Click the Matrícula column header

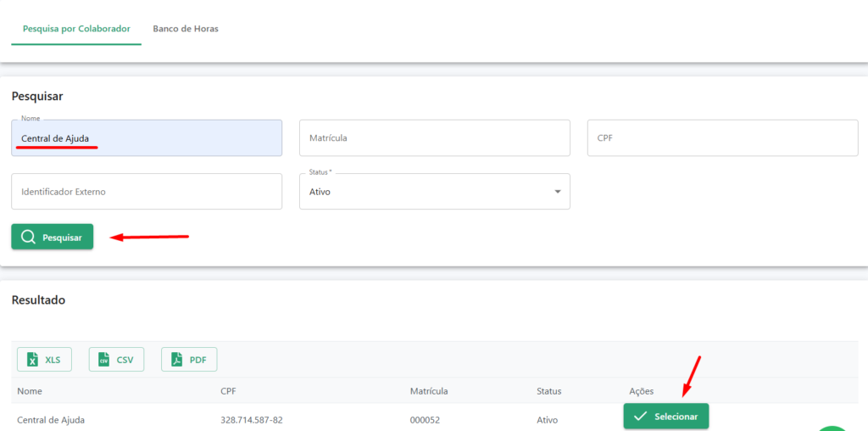point(429,391)
